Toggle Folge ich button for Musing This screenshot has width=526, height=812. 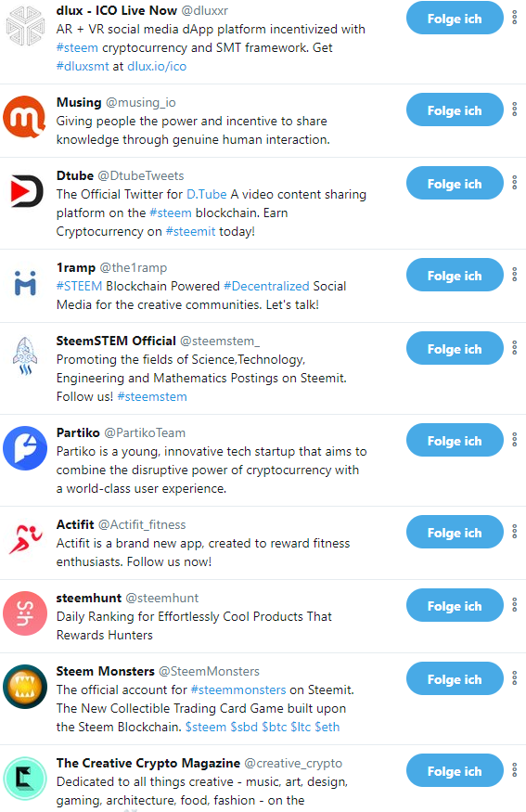click(x=455, y=110)
